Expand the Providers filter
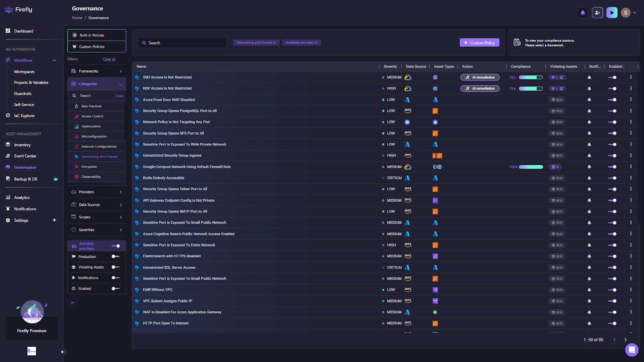The image size is (644, 362). (x=97, y=192)
